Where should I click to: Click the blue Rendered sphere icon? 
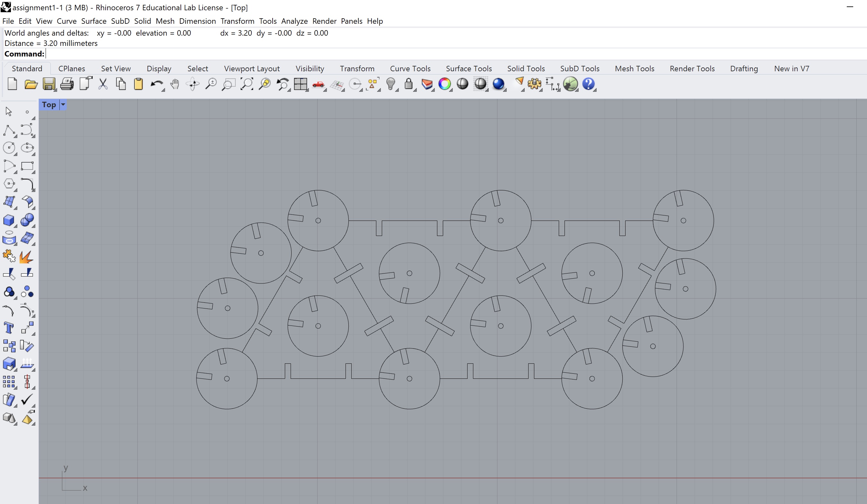coord(498,84)
